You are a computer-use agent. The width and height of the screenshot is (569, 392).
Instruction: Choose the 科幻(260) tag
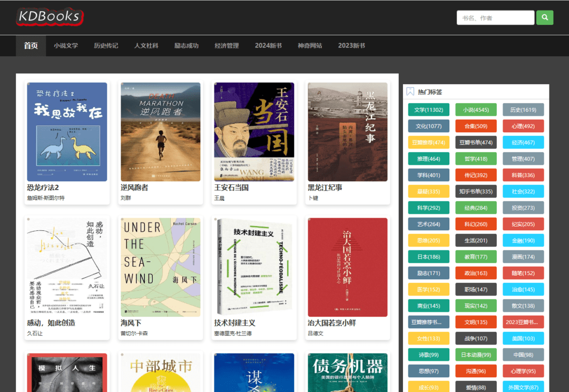(476, 224)
